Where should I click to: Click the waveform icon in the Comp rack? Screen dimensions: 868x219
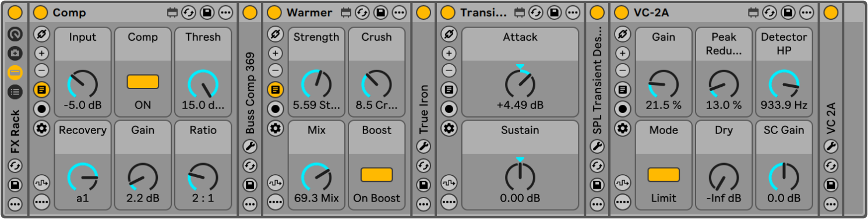(41, 183)
